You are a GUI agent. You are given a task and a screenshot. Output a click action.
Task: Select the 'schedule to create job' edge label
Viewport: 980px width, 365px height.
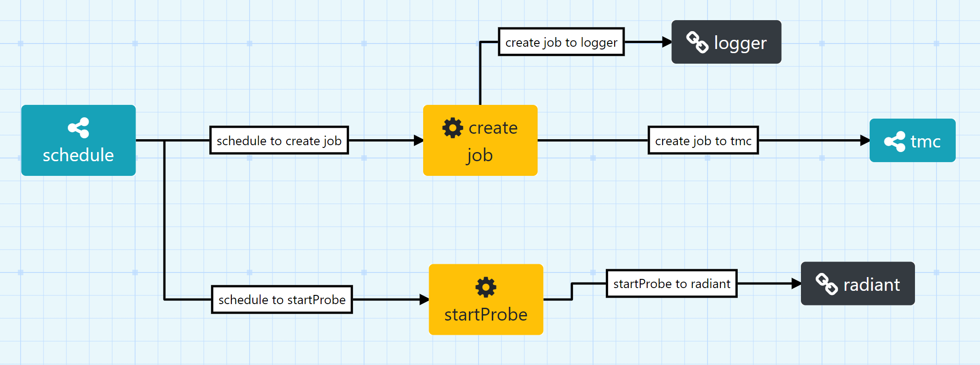(279, 140)
